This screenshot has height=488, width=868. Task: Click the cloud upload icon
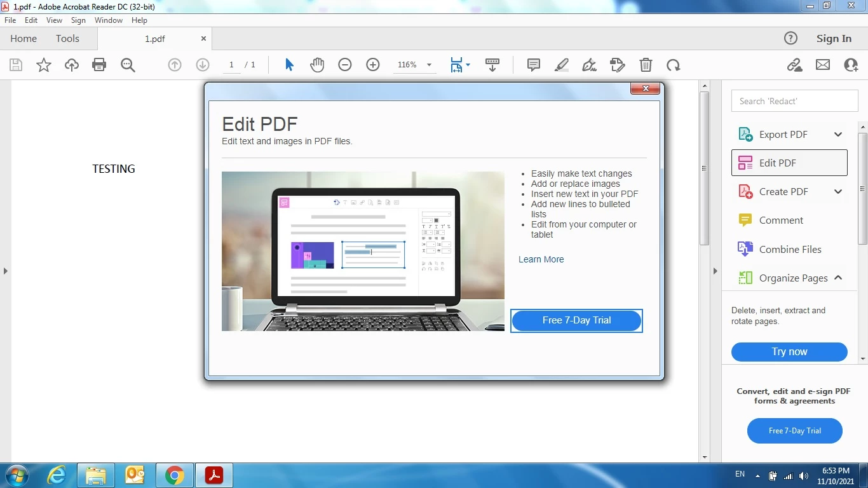pyautogui.click(x=72, y=65)
